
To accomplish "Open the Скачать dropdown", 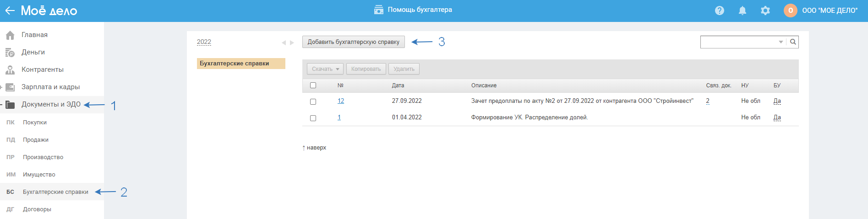I will (325, 69).
